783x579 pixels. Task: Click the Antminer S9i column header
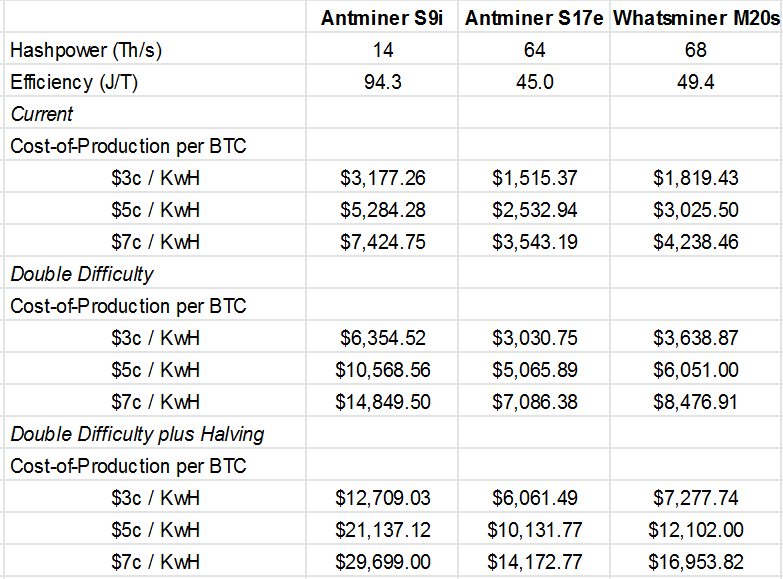coord(383,18)
